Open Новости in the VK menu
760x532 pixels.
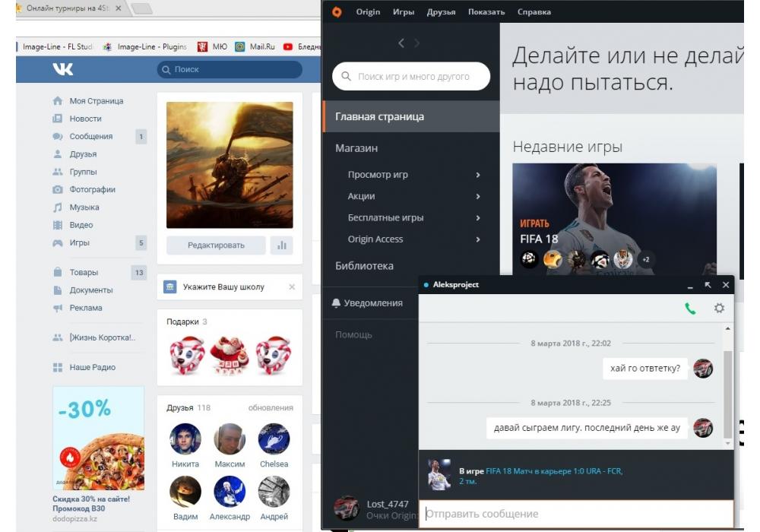click(85, 119)
